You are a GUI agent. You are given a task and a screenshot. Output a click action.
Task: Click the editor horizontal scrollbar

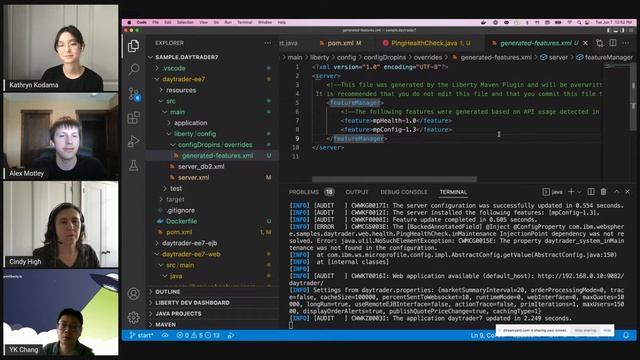click(x=394, y=179)
